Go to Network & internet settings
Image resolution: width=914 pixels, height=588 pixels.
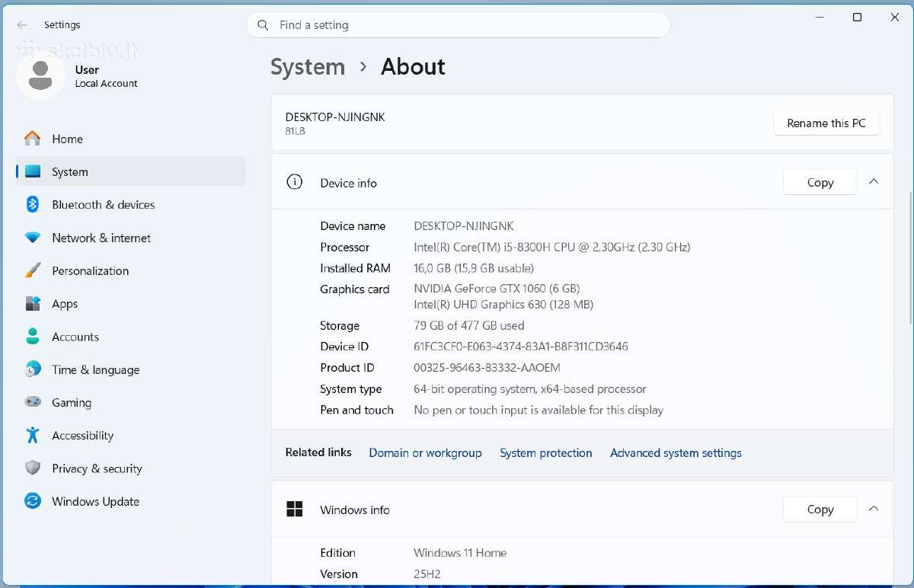[x=131, y=238]
